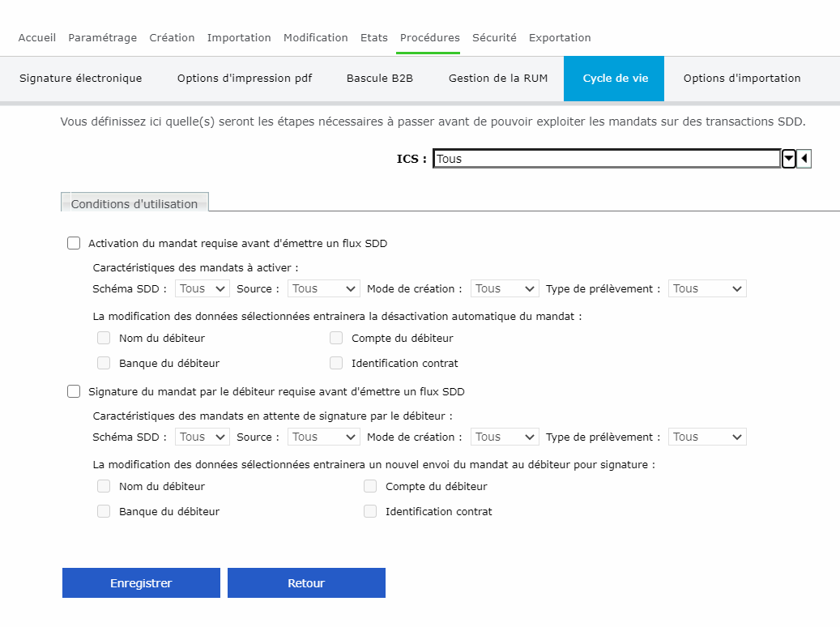Select the Bascule B2B tab
840x627 pixels.
[x=380, y=79]
